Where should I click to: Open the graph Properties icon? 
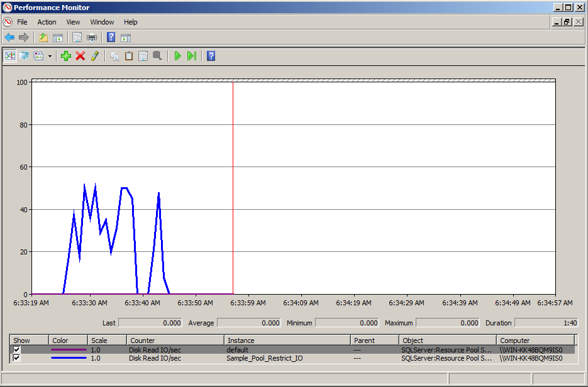[143, 56]
